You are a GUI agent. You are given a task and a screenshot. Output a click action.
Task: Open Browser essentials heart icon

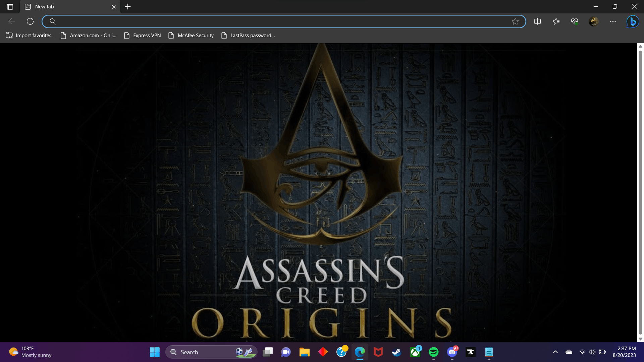[x=575, y=21]
